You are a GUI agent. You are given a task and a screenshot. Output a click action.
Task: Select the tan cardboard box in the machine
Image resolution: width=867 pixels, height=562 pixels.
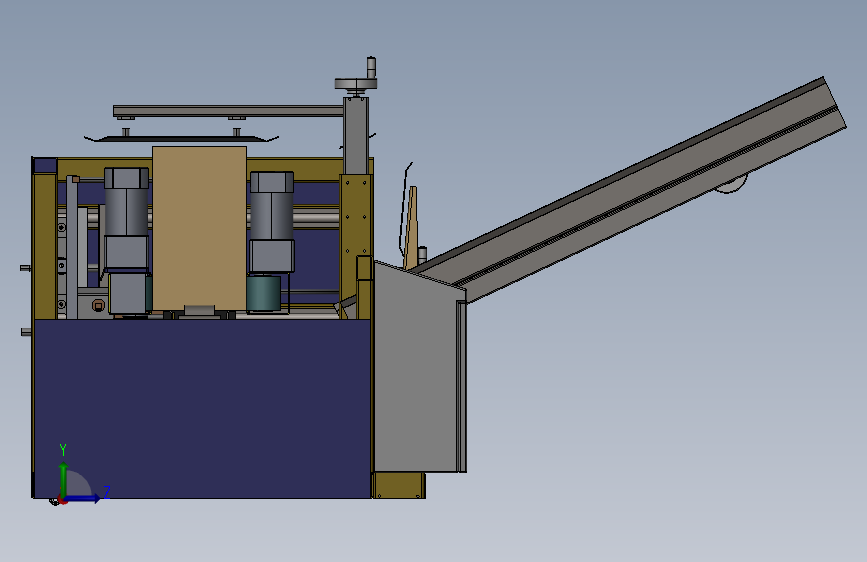click(199, 228)
